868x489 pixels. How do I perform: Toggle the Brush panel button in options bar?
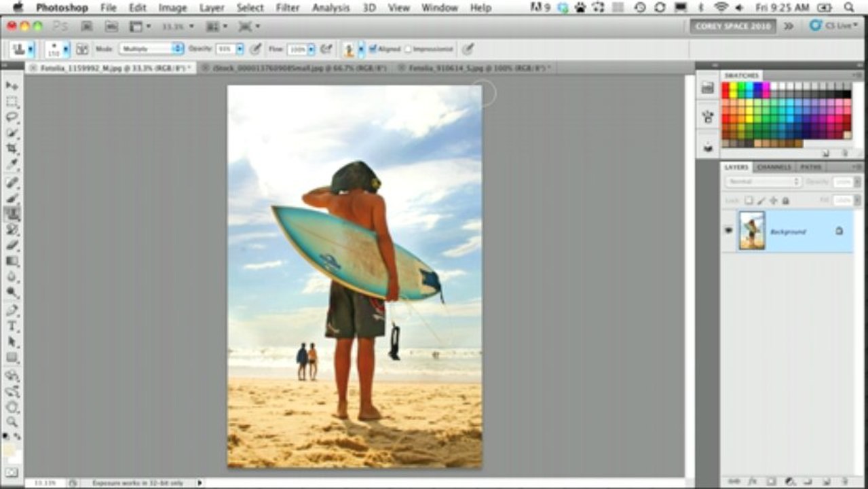click(x=82, y=49)
